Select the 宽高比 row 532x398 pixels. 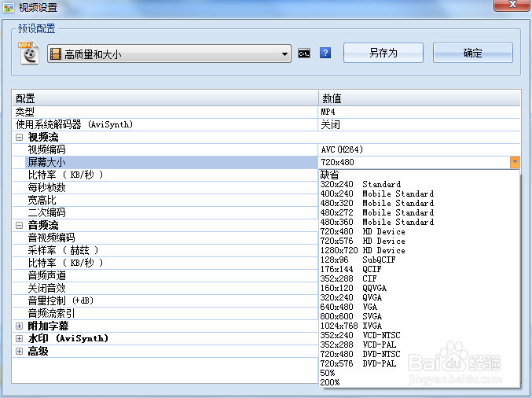tap(165, 200)
